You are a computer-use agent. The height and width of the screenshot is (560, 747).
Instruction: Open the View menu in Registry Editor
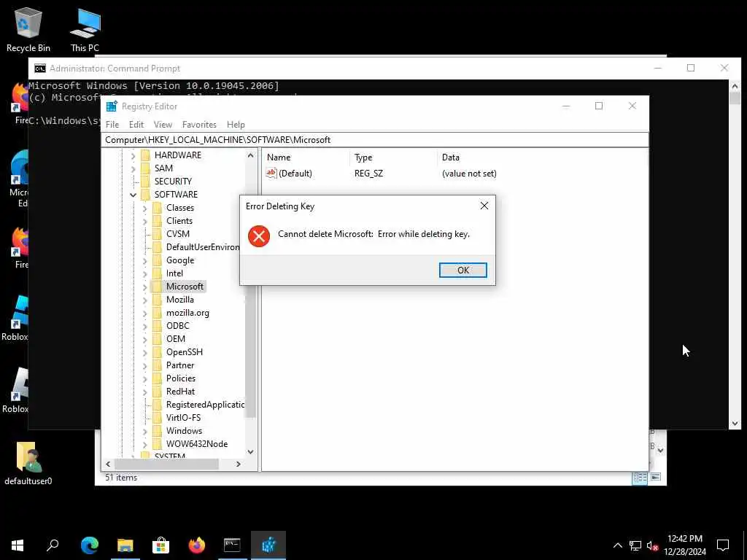click(163, 124)
